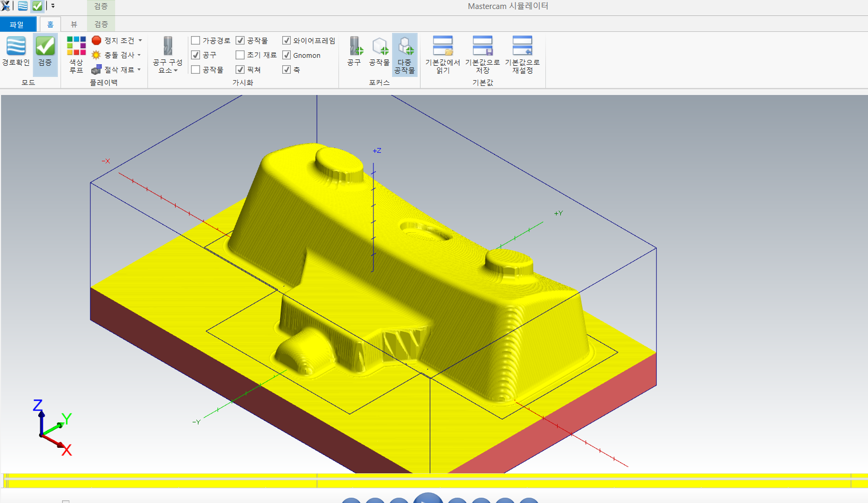Click the Mastercam application logo icon
Viewport: 868px width, 503px height.
(5, 6)
